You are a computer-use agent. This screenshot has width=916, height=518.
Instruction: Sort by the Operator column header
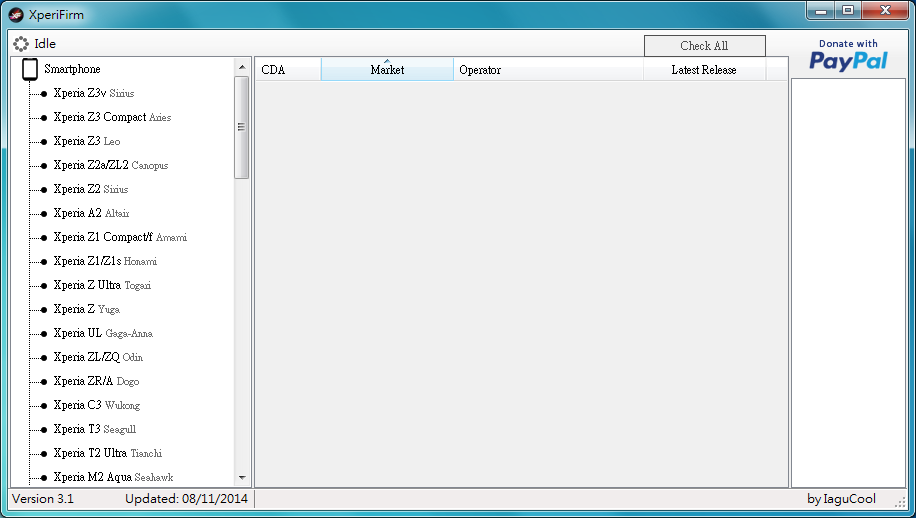(549, 69)
